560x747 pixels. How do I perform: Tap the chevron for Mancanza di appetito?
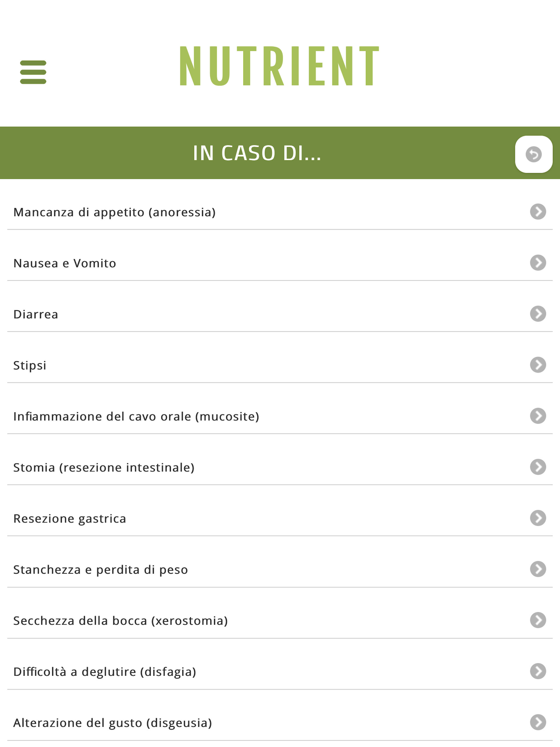538,211
